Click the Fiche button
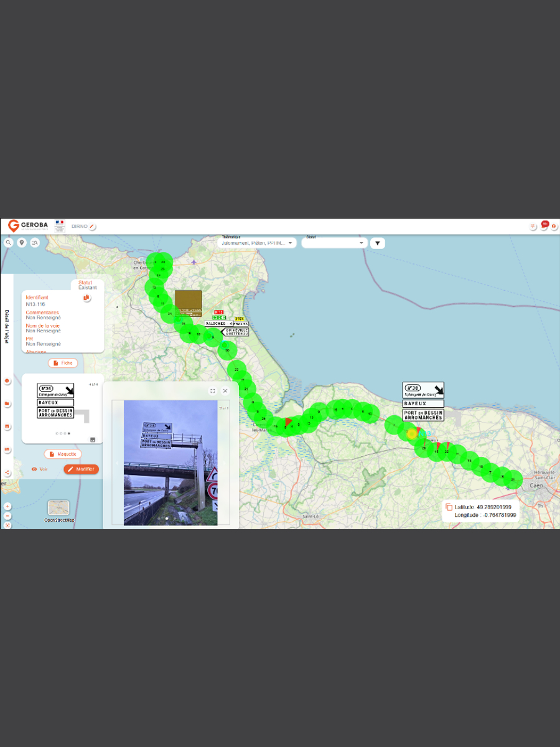The width and height of the screenshot is (560, 747). coord(63,363)
